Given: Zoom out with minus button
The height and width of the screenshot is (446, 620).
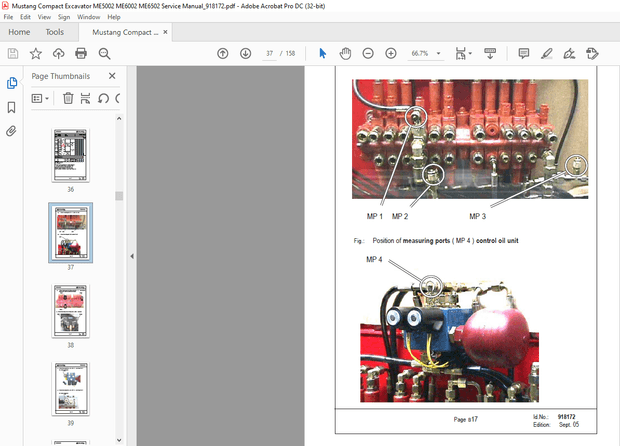Looking at the screenshot, I should pos(368,53).
